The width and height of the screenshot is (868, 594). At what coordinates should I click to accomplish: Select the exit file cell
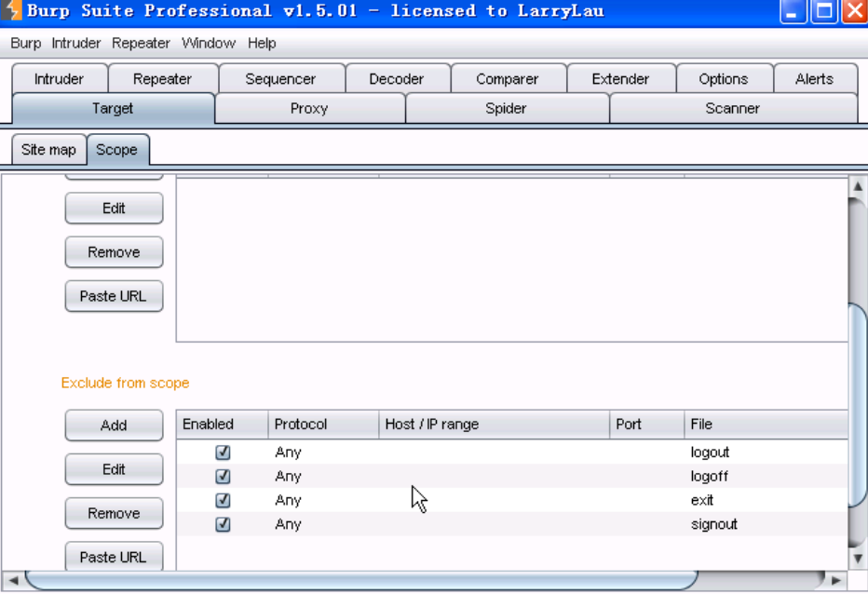pyautogui.click(x=766, y=500)
